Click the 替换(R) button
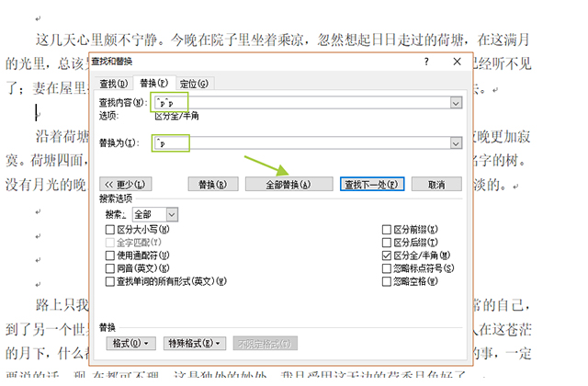Viewport: 588px width, 386px height. [213, 184]
